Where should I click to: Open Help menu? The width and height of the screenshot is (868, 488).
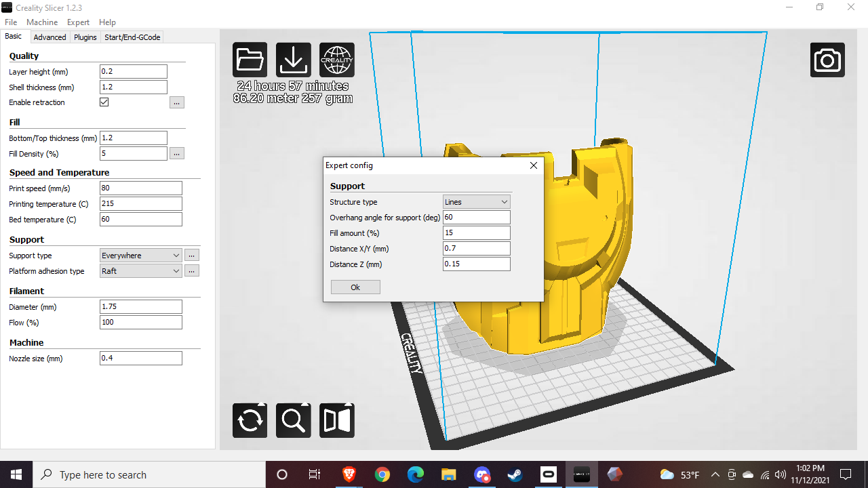point(107,22)
